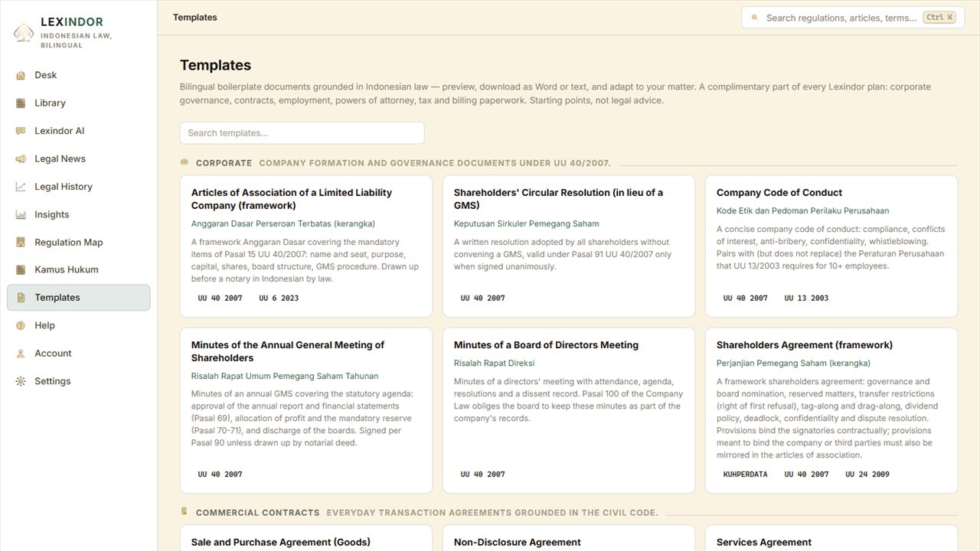980x551 pixels.
Task: Open the Minutes of a Board of Directors Meeting template
Action: [x=569, y=411]
